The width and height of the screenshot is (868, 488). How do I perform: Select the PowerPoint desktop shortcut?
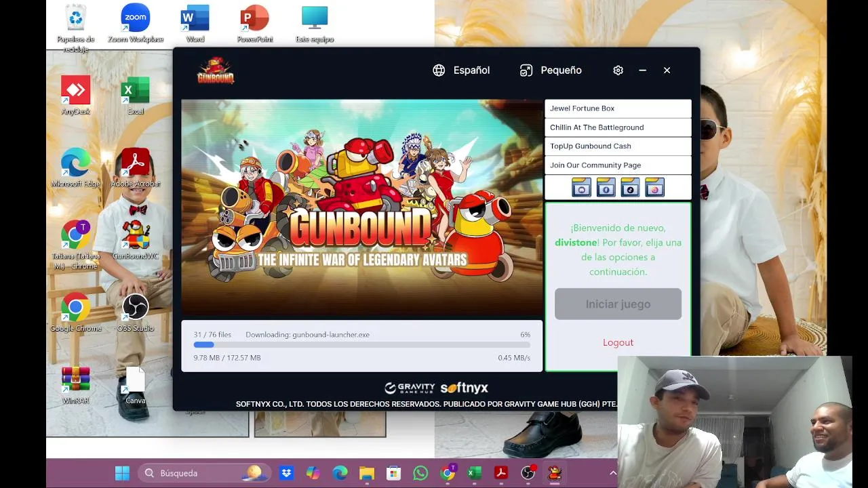coord(255,24)
